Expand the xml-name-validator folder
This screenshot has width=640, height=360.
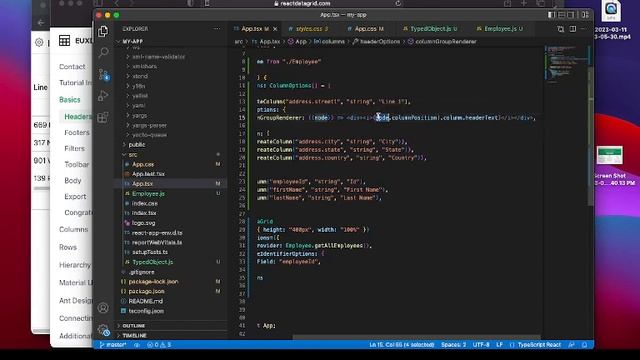[x=159, y=57]
